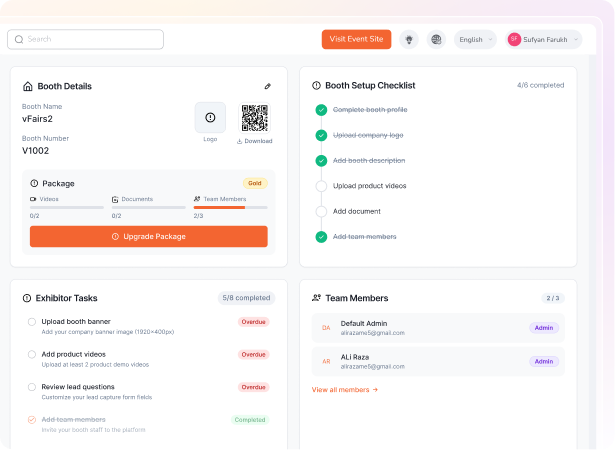The image size is (615, 450).
Task: Download the QR code
Action: click(x=255, y=141)
